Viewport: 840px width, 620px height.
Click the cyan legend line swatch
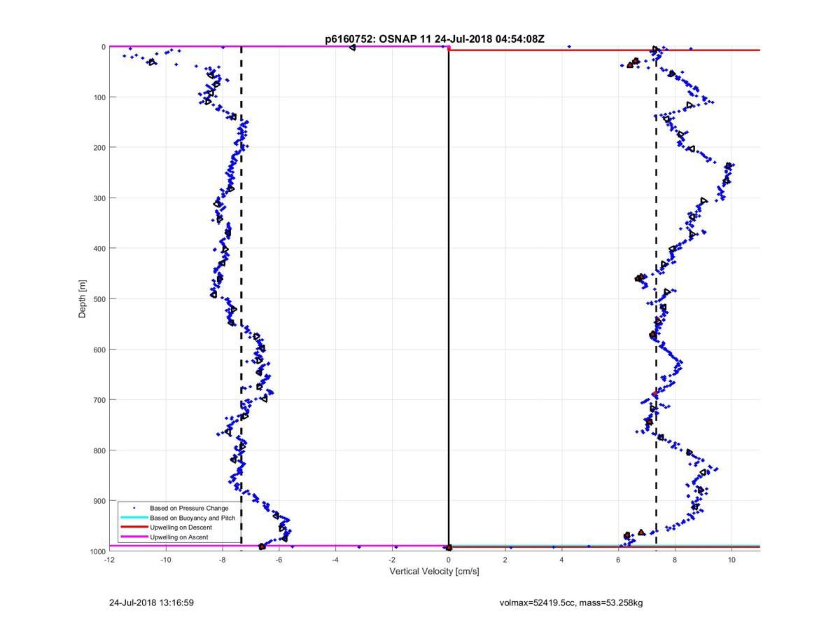(134, 518)
